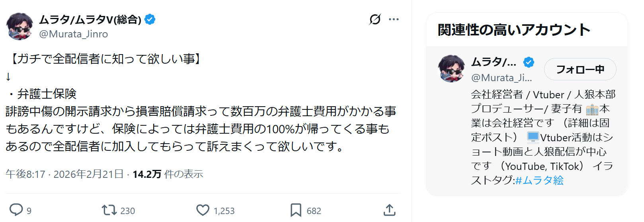Click the 午後8:17 2026年2月21日 timestamp
Screen dimensions: 644x222
tap(65, 174)
